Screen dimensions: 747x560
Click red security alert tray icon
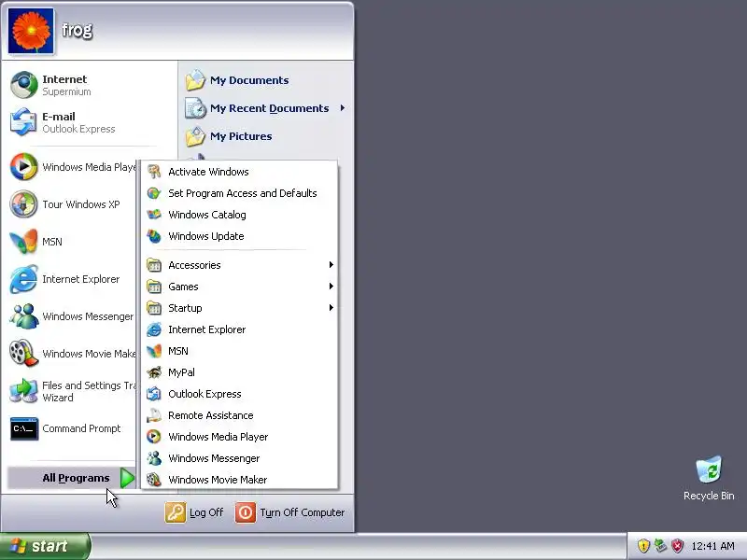click(677, 546)
